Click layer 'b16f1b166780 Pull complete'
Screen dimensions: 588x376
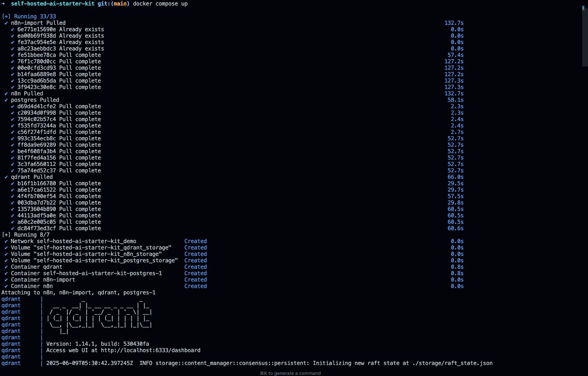coord(59,184)
